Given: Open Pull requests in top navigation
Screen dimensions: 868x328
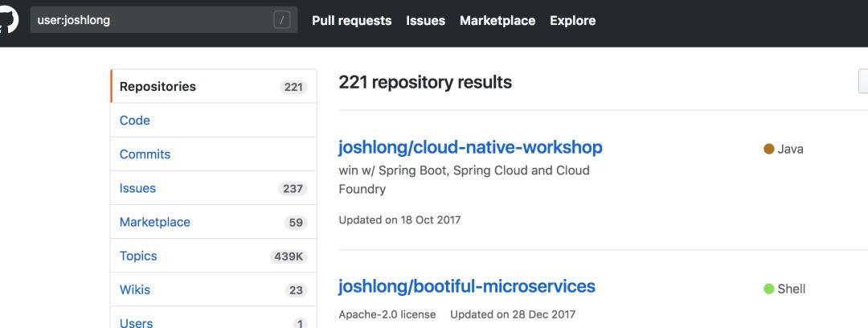Looking at the screenshot, I should tap(351, 21).
